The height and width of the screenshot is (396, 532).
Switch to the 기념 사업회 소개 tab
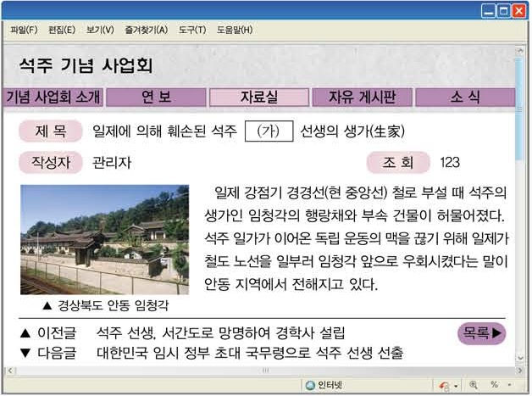coord(51,97)
